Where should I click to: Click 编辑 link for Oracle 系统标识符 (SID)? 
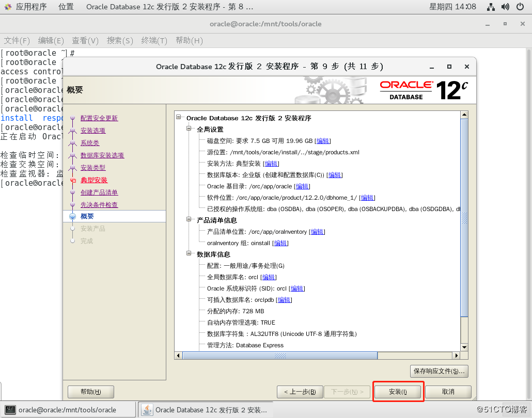tap(297, 288)
